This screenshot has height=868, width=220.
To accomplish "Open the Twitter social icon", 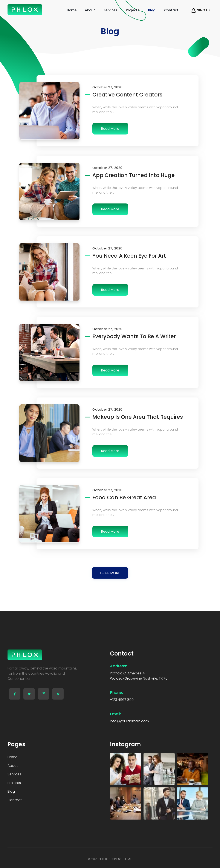I will pos(29,694).
